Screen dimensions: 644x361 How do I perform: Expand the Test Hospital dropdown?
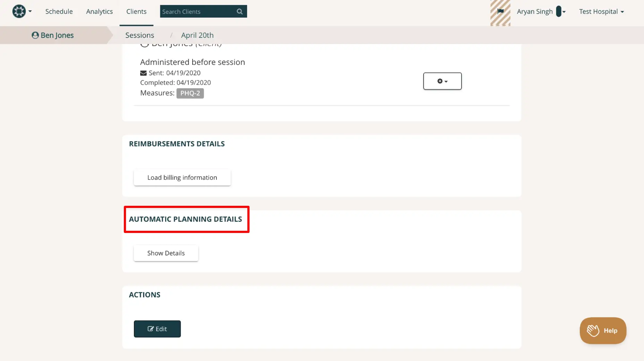click(602, 11)
